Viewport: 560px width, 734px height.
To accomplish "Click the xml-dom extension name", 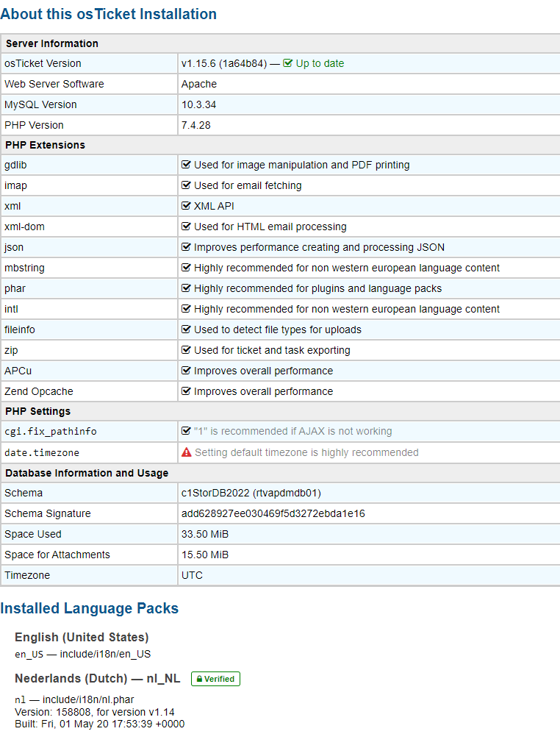I will click(x=24, y=227).
